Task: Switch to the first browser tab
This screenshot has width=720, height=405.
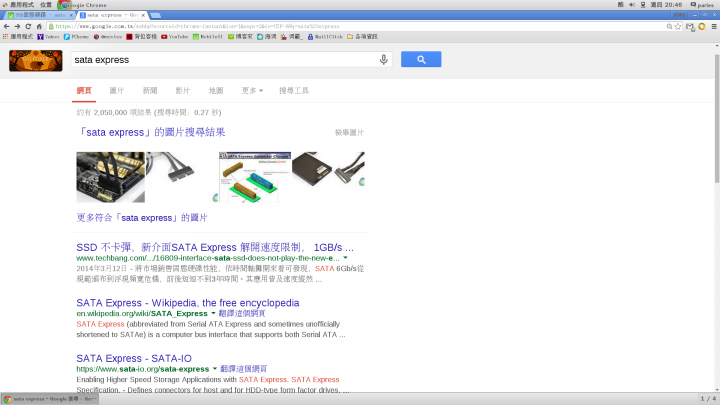Action: coord(38,15)
